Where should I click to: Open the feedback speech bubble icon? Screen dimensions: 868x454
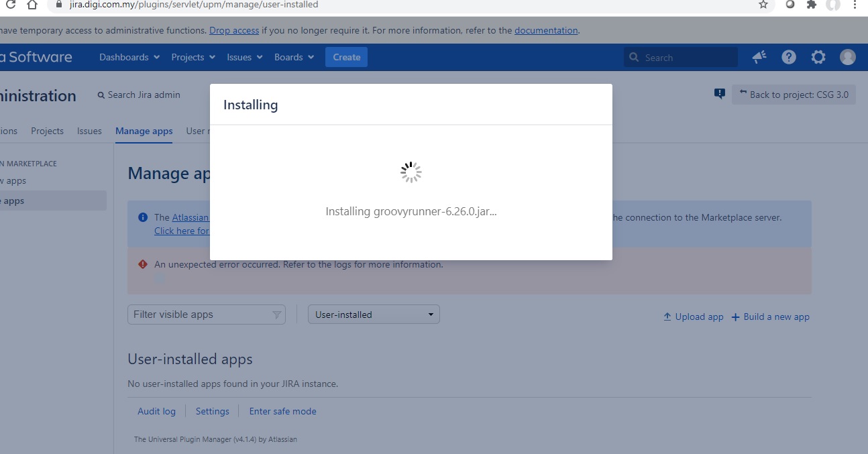coord(720,94)
